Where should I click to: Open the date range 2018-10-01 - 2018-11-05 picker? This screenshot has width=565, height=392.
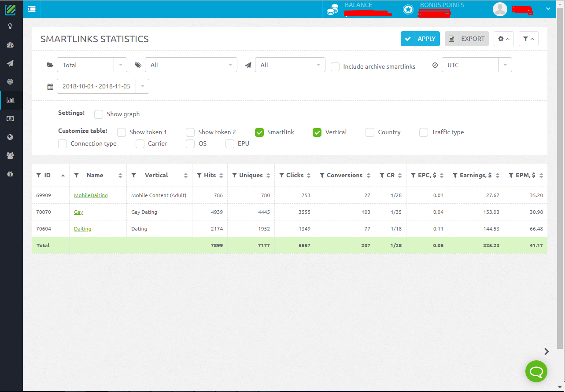tap(103, 86)
